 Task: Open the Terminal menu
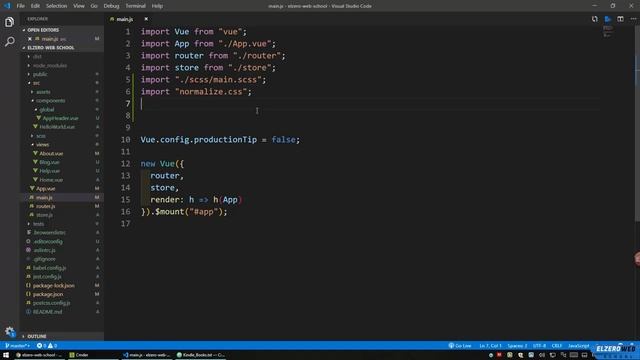(x=136, y=6)
